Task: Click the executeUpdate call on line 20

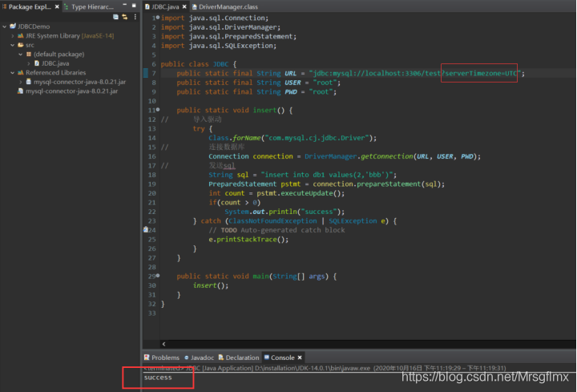Action: [309, 193]
